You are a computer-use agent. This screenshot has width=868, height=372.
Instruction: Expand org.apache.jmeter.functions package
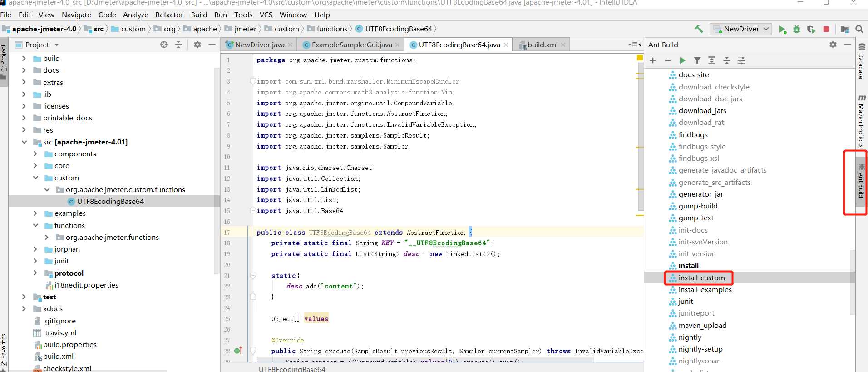point(47,237)
